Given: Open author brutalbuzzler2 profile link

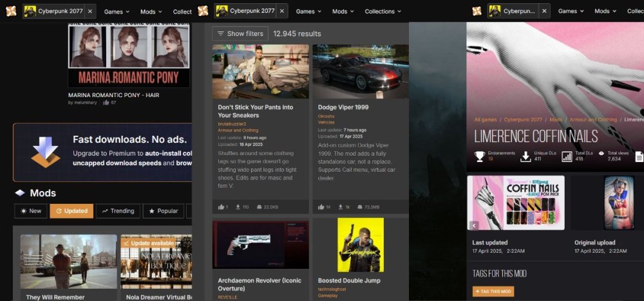Looking at the screenshot, I should click(232, 124).
